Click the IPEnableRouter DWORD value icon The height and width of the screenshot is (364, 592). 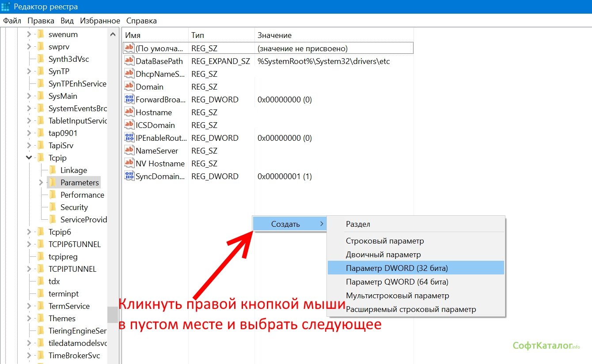point(129,138)
